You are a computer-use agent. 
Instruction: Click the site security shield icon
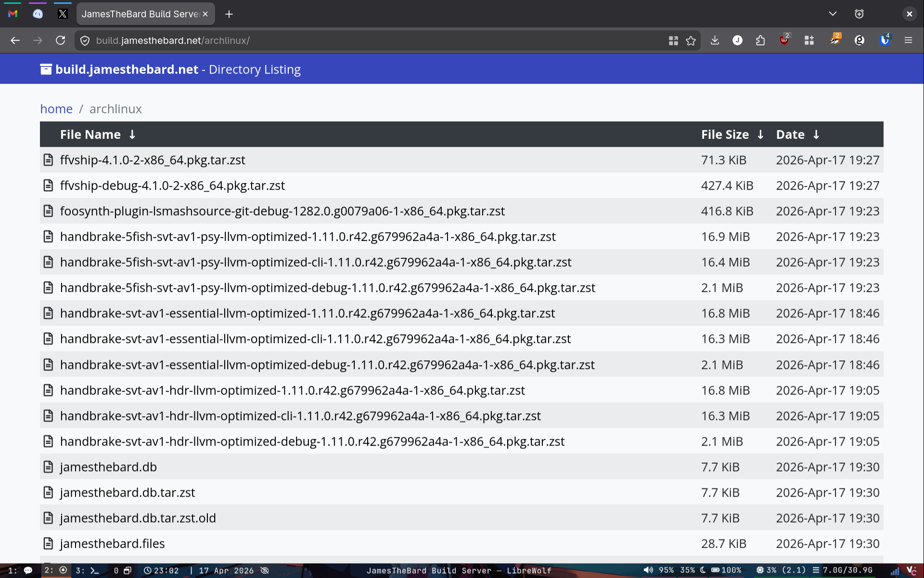85,40
